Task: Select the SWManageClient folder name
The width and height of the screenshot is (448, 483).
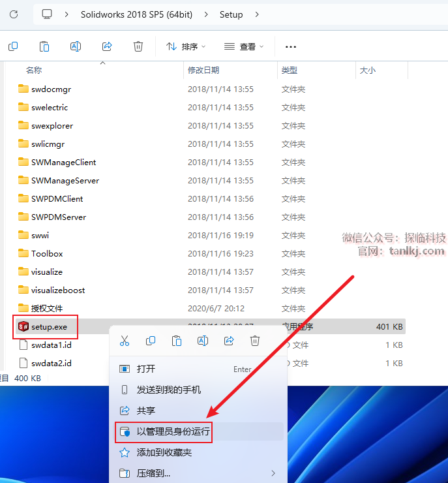Action: click(x=64, y=163)
